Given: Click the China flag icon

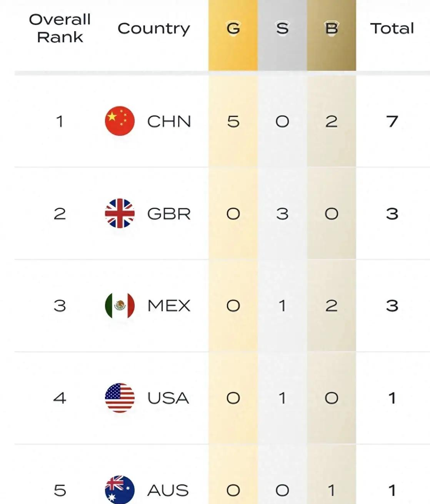Looking at the screenshot, I should tap(120, 121).
